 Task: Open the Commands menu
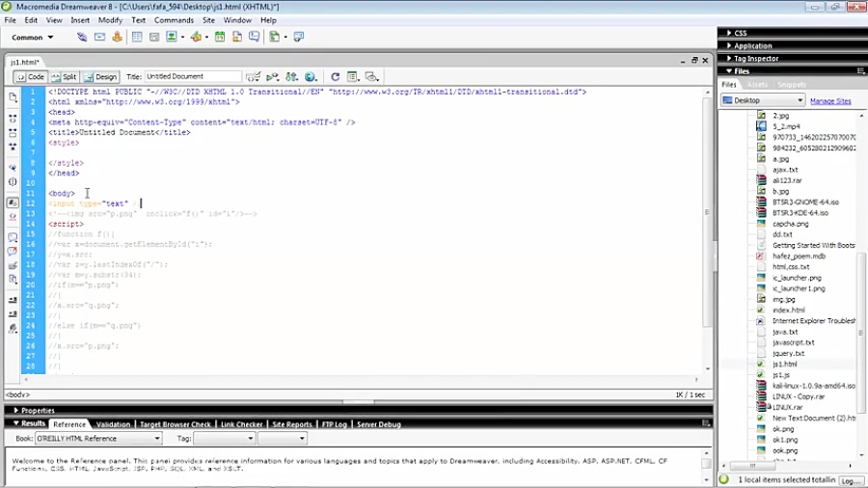pos(174,20)
